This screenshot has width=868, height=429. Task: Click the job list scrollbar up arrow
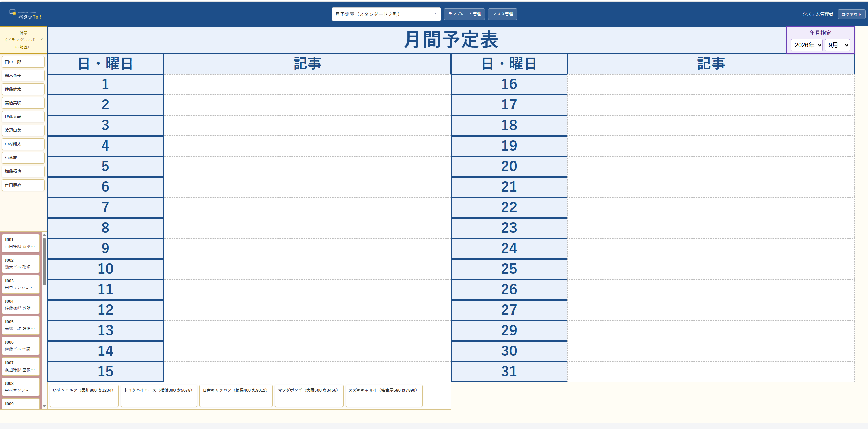point(44,235)
